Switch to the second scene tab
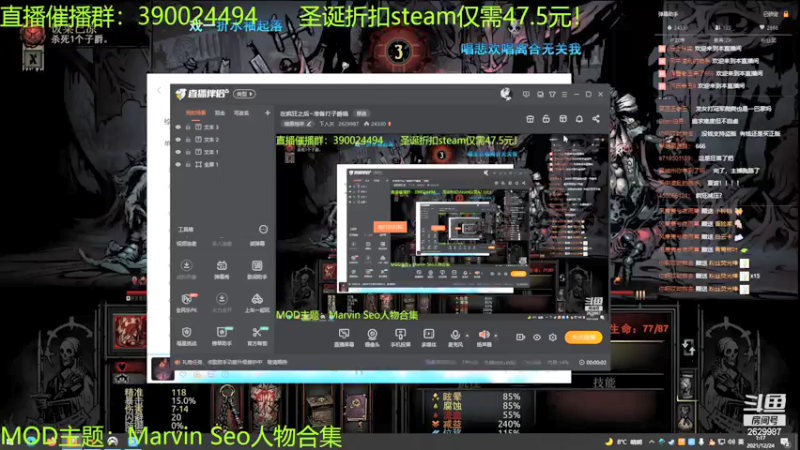The image size is (800, 450). point(220,113)
